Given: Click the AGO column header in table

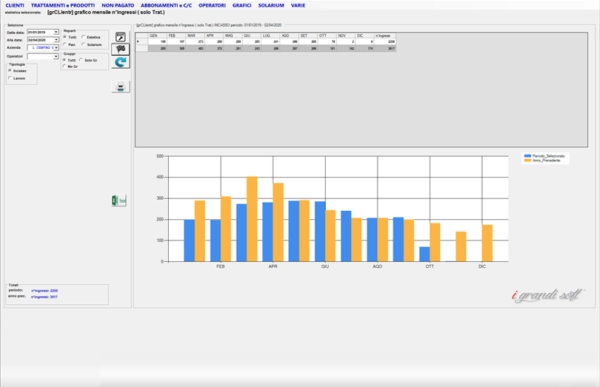Looking at the screenshot, I should (x=289, y=36).
